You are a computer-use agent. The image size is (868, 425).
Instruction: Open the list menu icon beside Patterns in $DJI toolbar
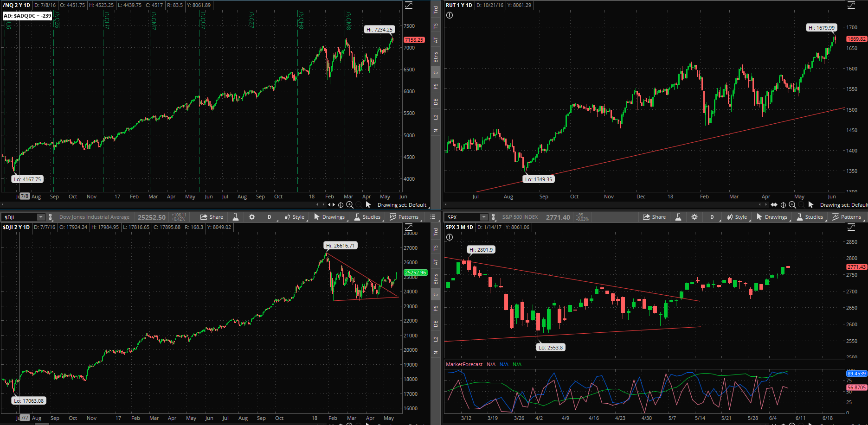[x=433, y=217]
